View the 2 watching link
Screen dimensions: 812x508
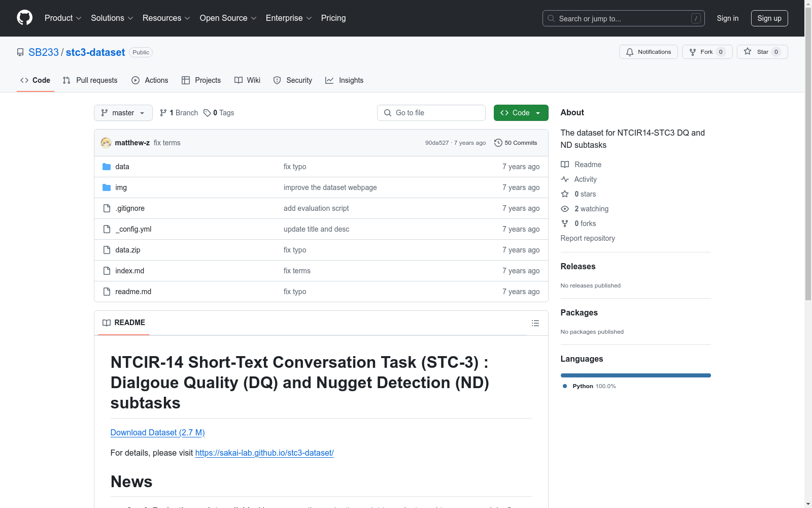click(x=585, y=209)
